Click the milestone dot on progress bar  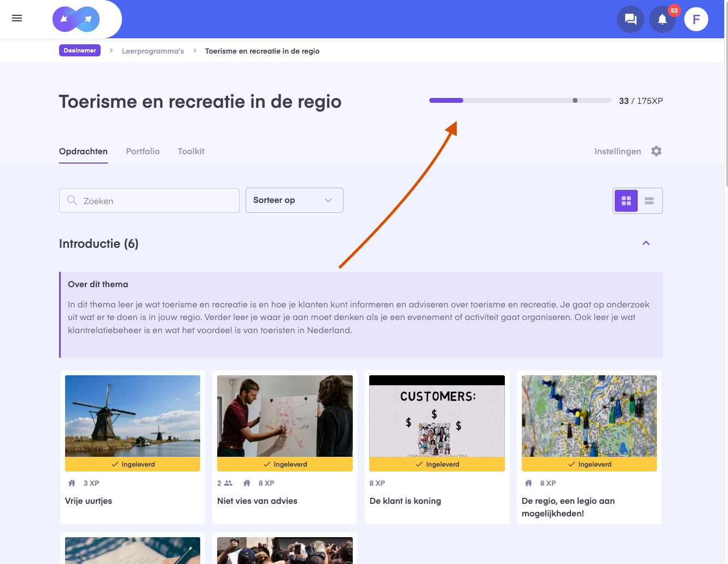tap(575, 101)
